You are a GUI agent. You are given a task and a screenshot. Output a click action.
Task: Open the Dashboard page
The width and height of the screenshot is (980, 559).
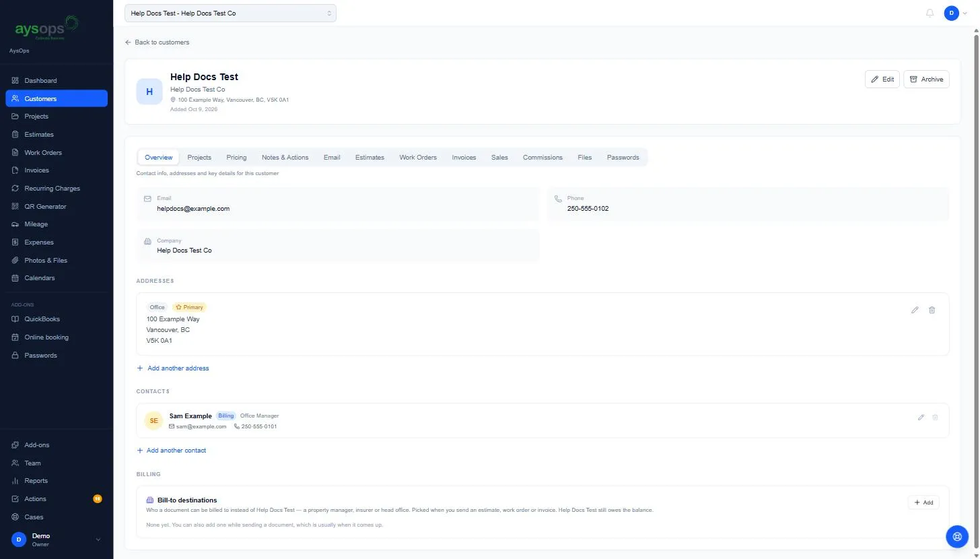[57, 81]
